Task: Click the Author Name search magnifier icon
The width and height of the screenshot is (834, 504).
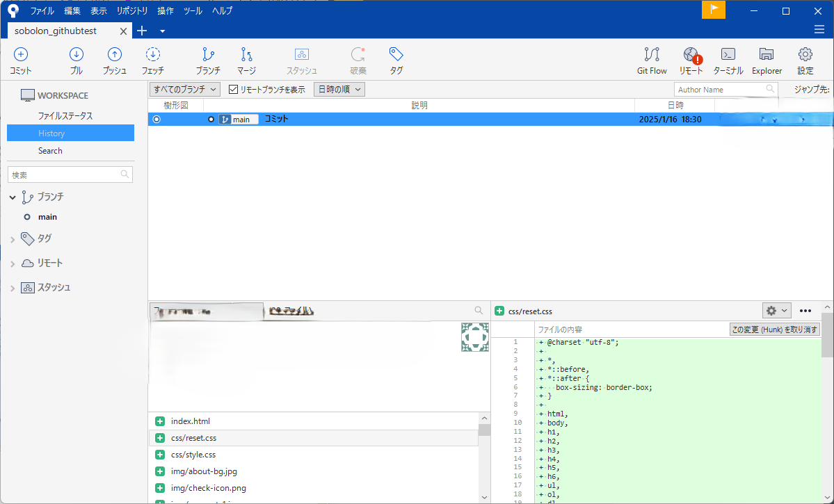Action: pos(770,89)
